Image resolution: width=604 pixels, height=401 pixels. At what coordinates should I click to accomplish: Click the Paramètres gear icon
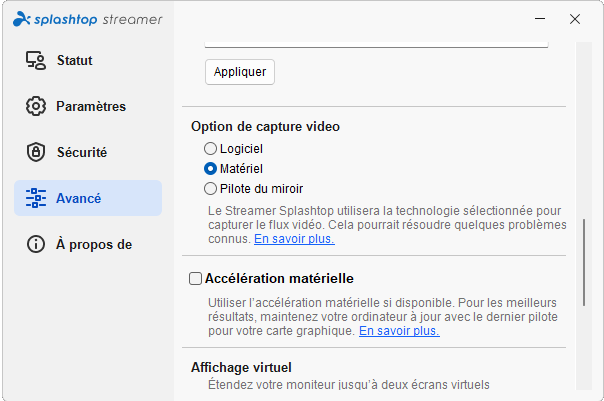tap(36, 106)
